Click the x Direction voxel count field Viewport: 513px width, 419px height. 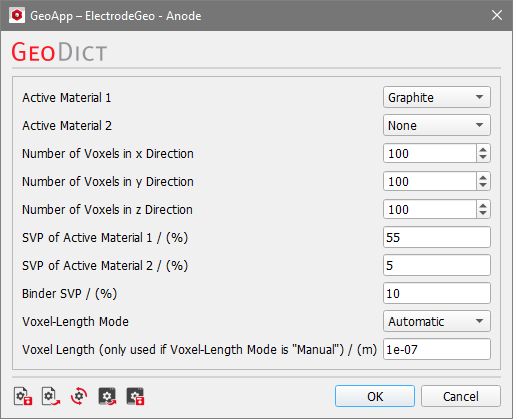click(430, 153)
